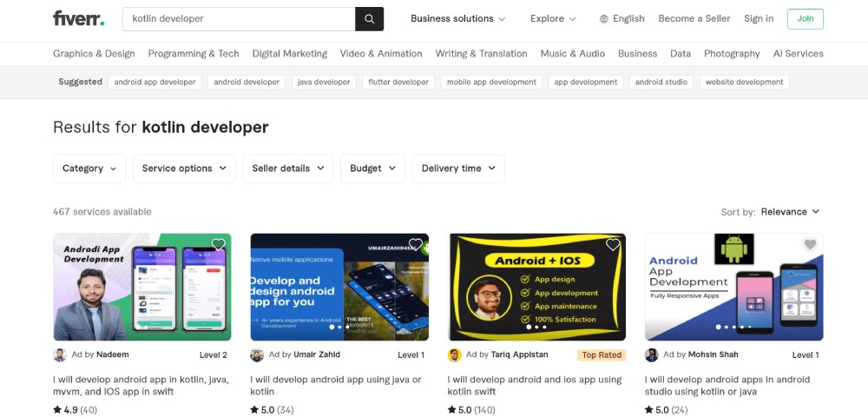Click the Top Rated badge
Image resolution: width=868 pixels, height=417 pixels.
[602, 355]
